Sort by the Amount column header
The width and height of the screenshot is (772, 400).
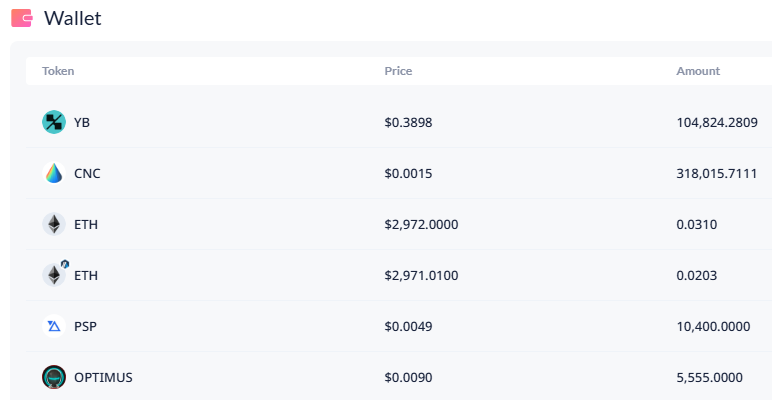[x=698, y=71]
